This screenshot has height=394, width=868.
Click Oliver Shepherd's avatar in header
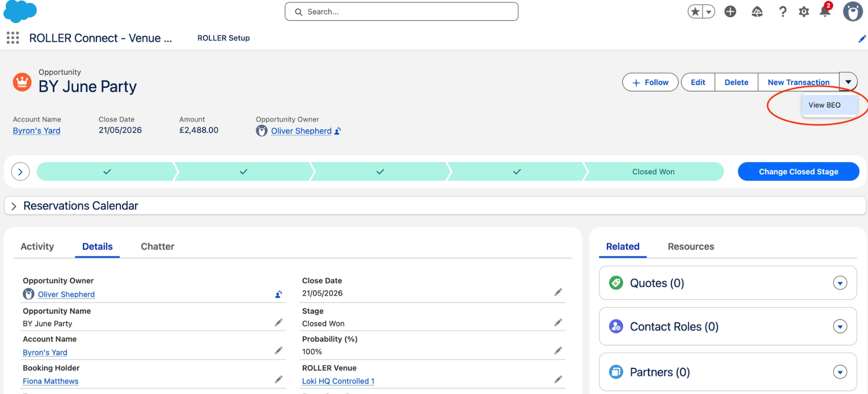click(x=261, y=131)
